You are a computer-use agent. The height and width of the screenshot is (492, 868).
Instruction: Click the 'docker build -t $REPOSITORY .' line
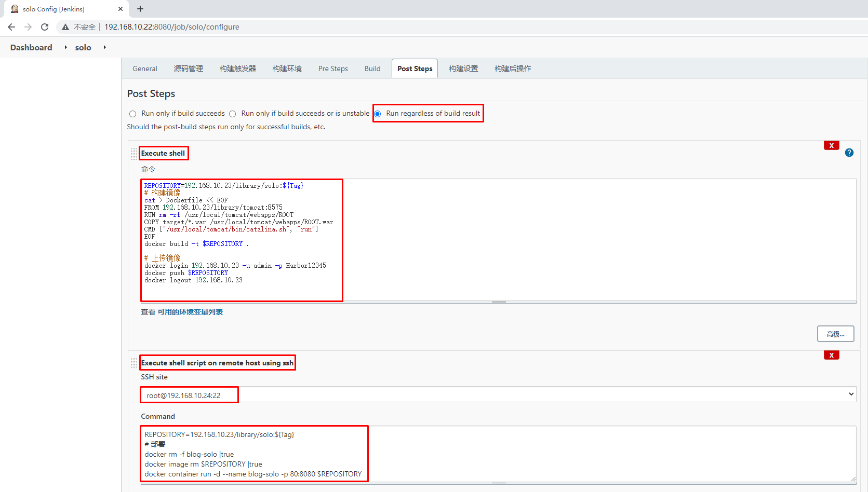[196, 243]
